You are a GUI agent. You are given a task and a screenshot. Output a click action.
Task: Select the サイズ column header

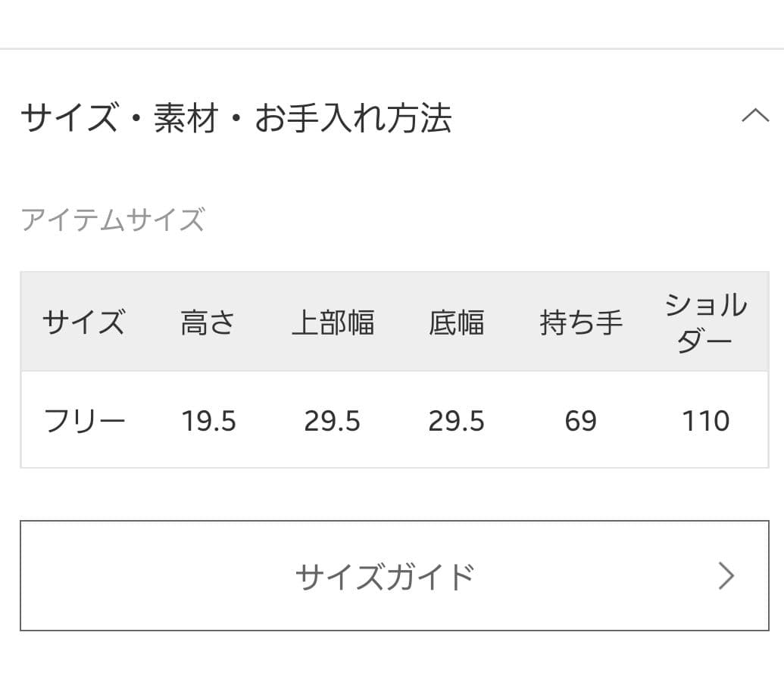(x=83, y=323)
